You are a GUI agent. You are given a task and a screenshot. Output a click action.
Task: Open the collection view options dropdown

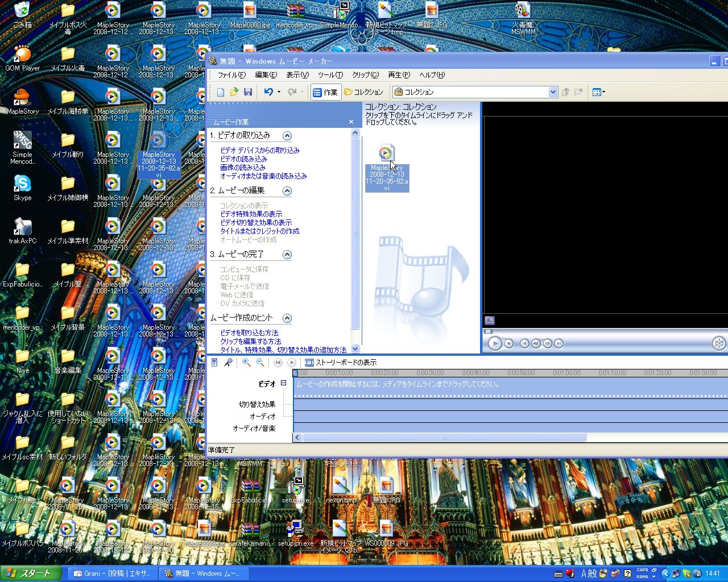598,92
